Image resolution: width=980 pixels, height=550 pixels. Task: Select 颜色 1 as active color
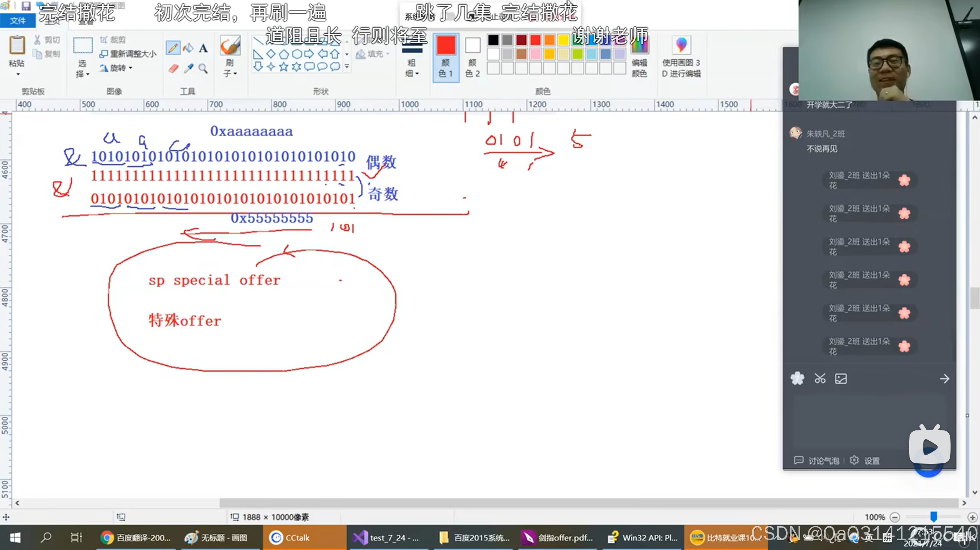pos(446,57)
